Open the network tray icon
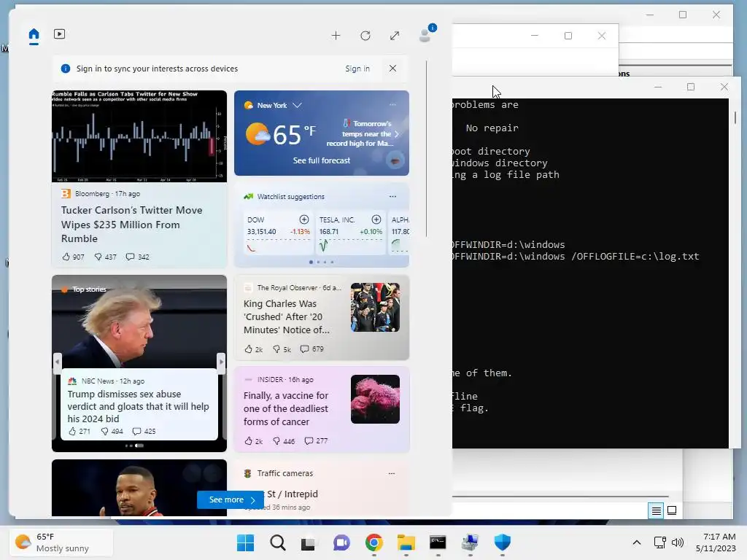This screenshot has height=560, width=747. point(659,542)
